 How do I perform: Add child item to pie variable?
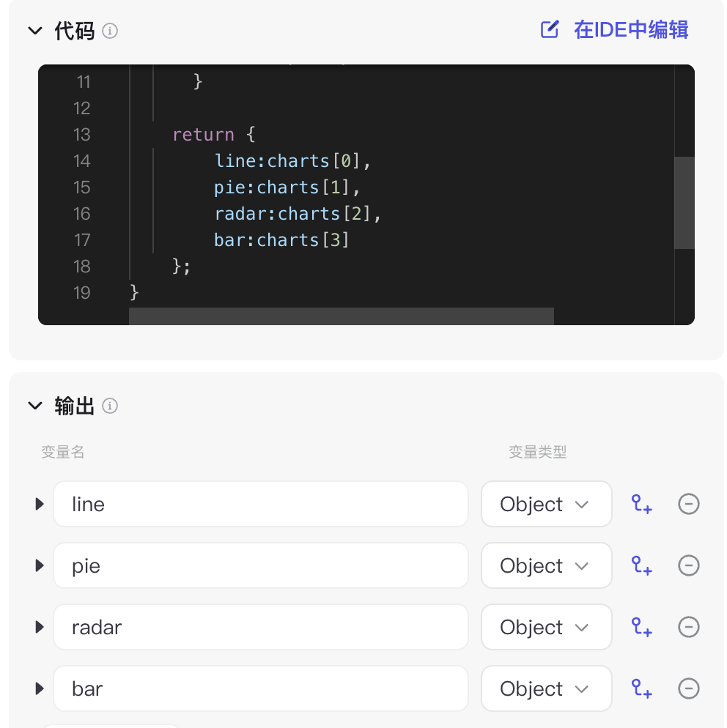641,566
